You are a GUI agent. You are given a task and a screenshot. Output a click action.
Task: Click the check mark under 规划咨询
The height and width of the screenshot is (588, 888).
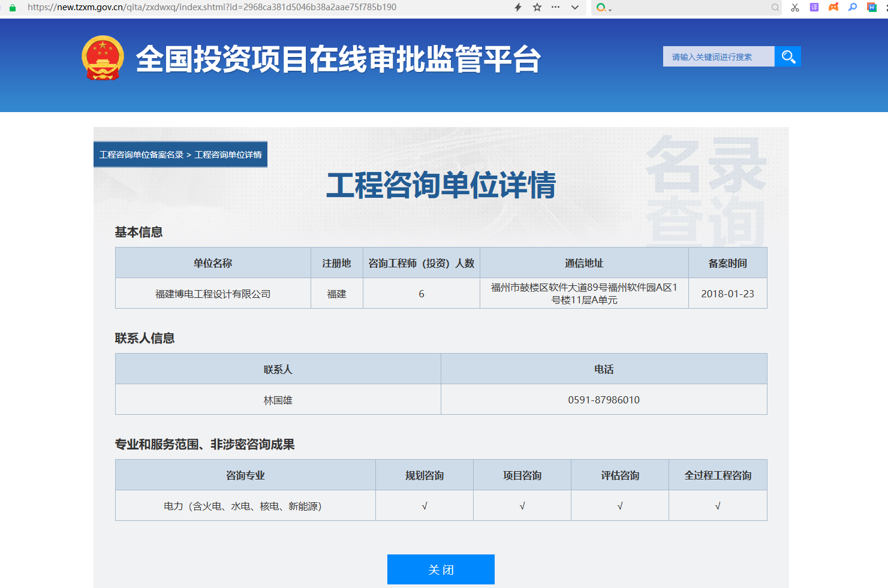[425, 506]
